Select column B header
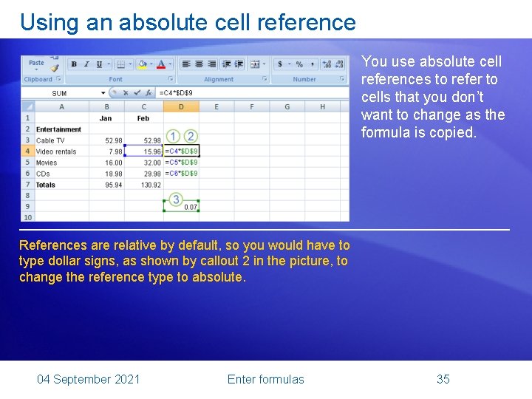The image size is (532, 399). 106,107
